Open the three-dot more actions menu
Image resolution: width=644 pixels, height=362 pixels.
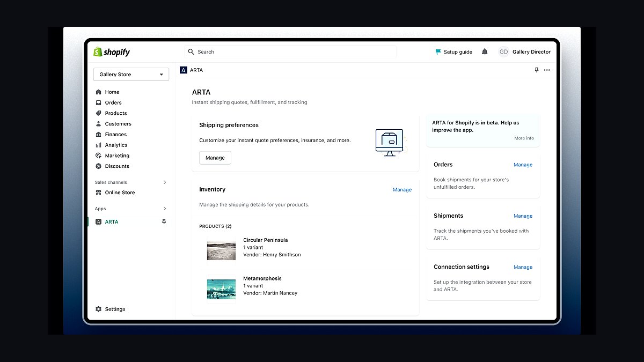(547, 70)
